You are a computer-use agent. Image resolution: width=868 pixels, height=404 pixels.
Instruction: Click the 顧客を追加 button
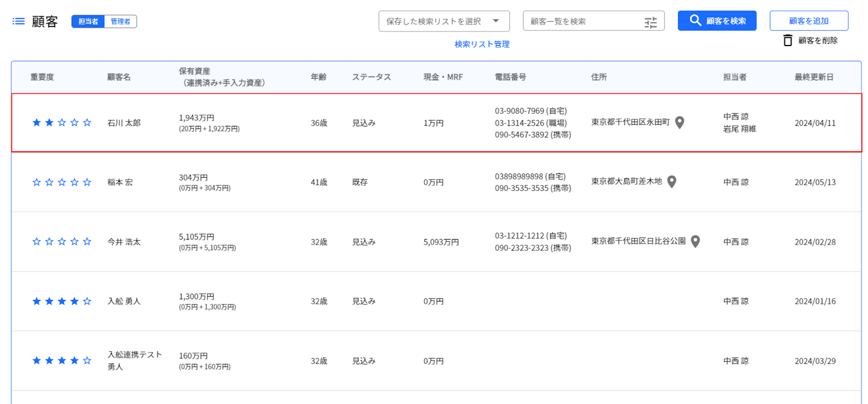[x=809, y=21]
